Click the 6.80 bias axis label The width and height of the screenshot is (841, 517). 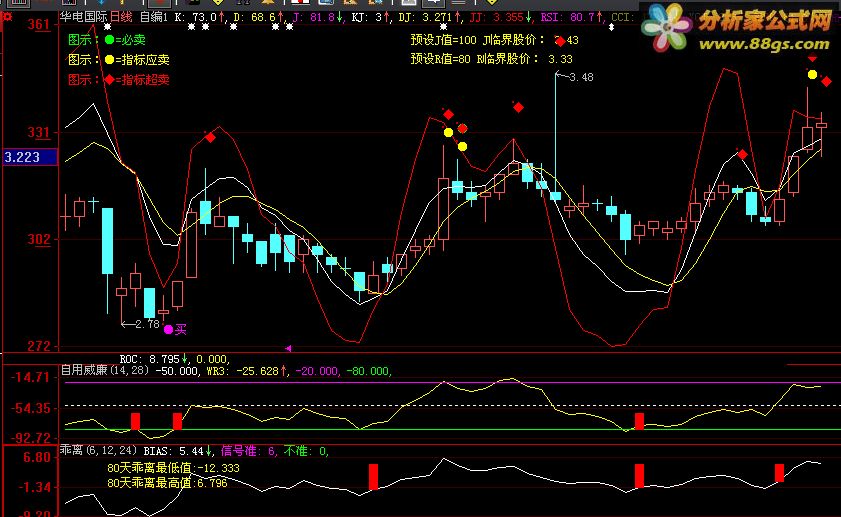(36, 457)
